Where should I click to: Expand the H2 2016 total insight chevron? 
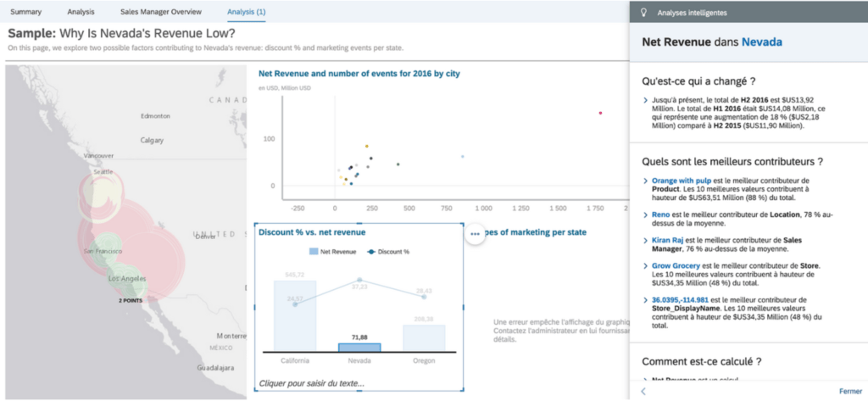tap(645, 101)
